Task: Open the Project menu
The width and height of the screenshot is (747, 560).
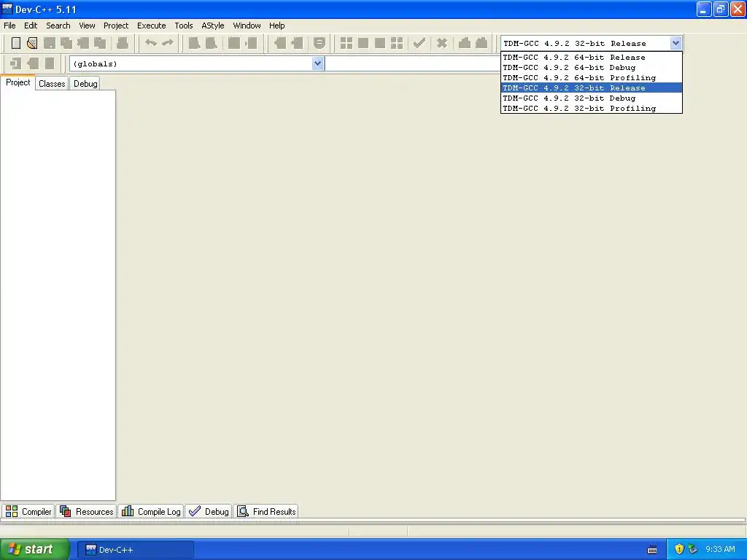Action: point(116,26)
